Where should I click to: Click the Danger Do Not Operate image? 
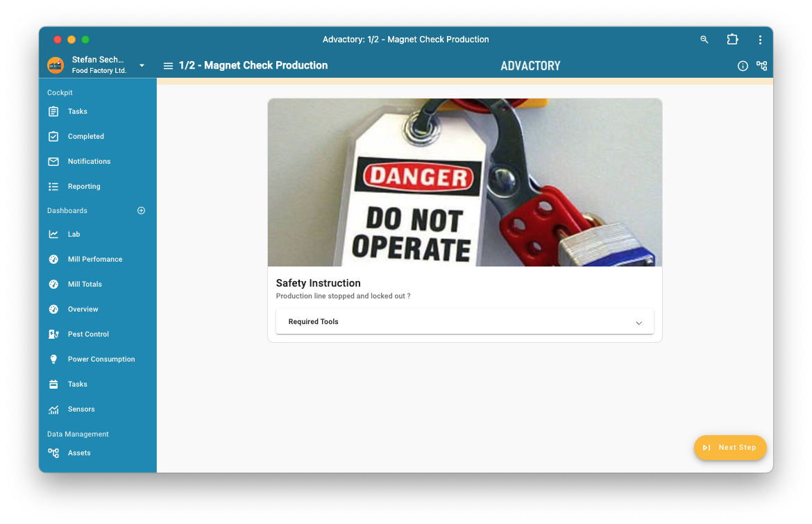464,183
